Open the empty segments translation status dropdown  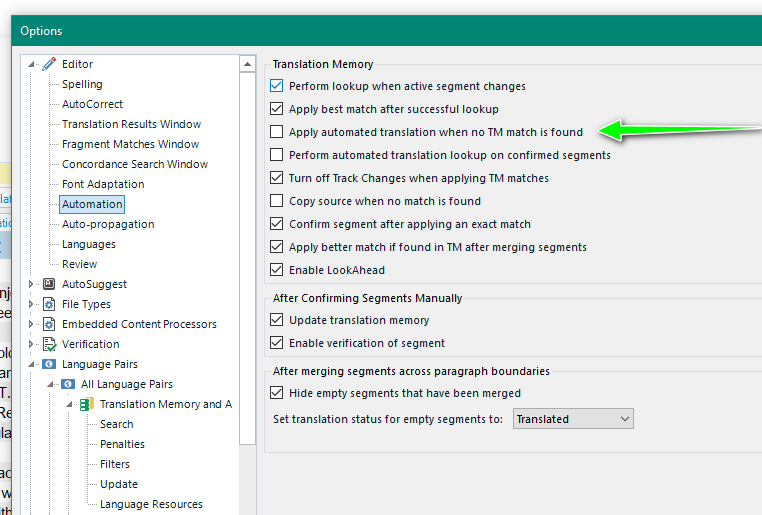(573, 419)
